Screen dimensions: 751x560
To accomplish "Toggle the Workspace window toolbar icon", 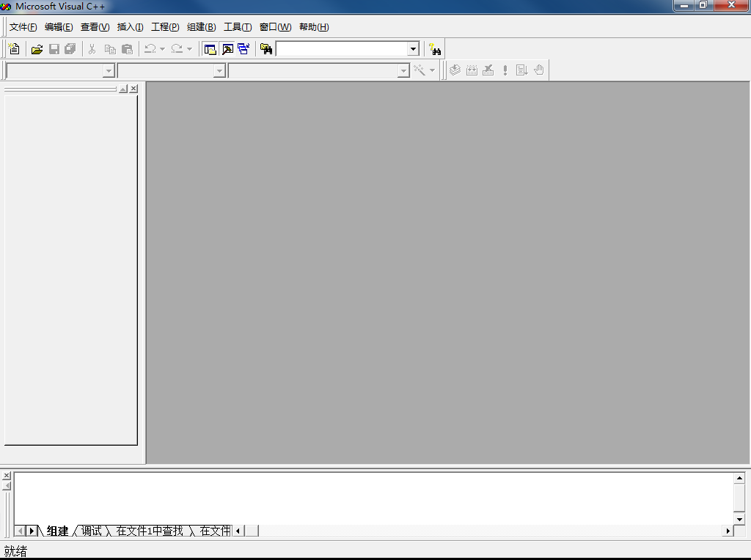I will (210, 49).
